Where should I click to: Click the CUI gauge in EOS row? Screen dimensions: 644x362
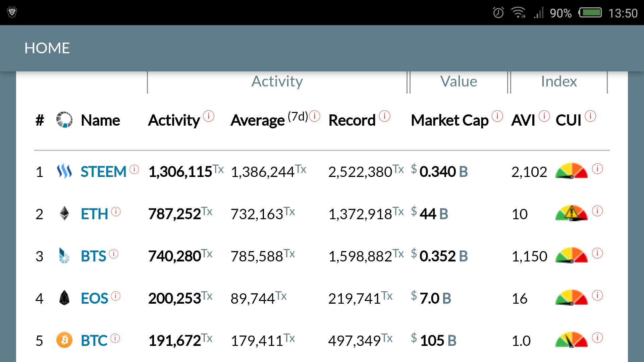point(571,297)
